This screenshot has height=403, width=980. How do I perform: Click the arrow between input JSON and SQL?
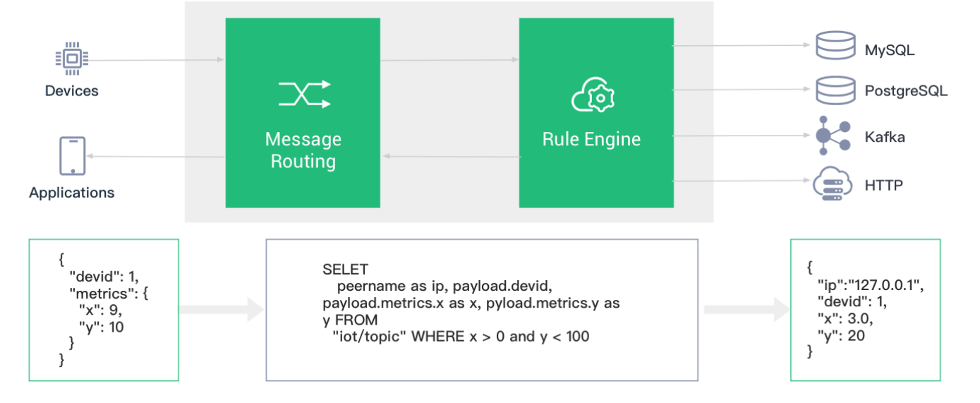222,309
